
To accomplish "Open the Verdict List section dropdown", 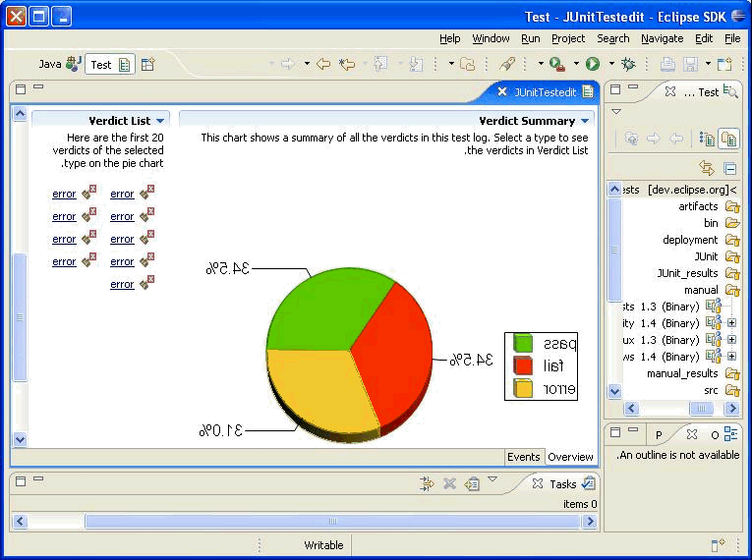I will (x=160, y=121).
